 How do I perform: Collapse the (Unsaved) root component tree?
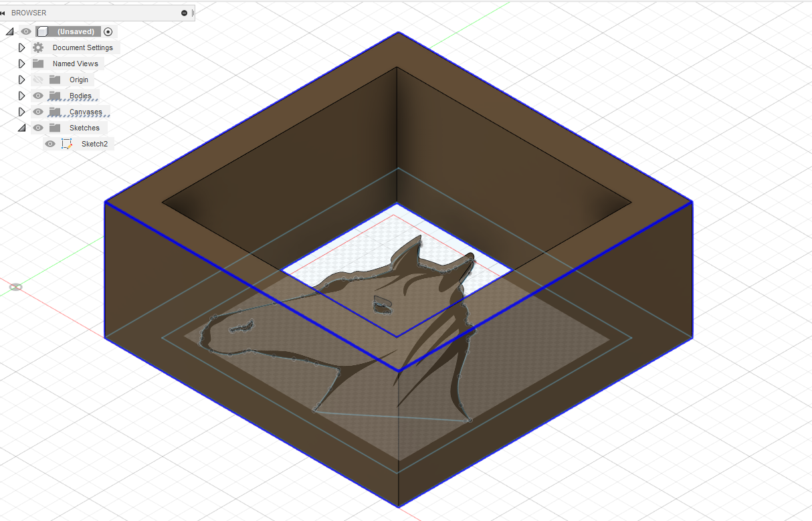click(9, 31)
